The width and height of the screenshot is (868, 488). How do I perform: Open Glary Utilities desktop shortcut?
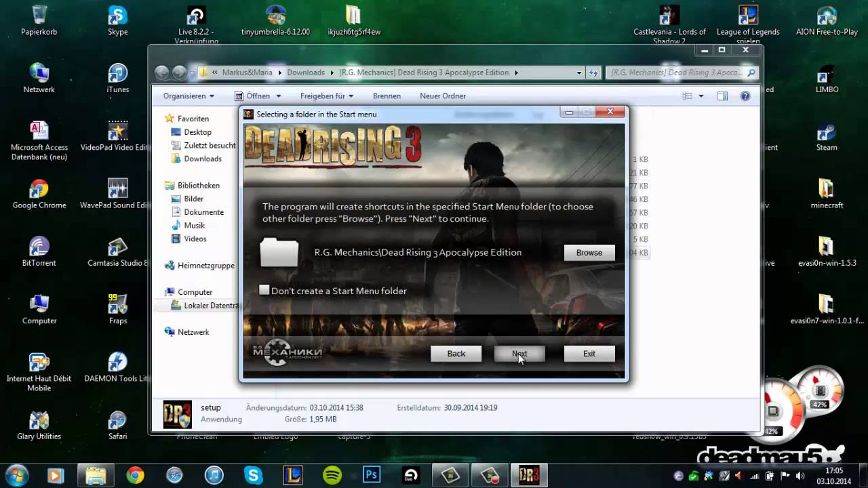click(39, 425)
